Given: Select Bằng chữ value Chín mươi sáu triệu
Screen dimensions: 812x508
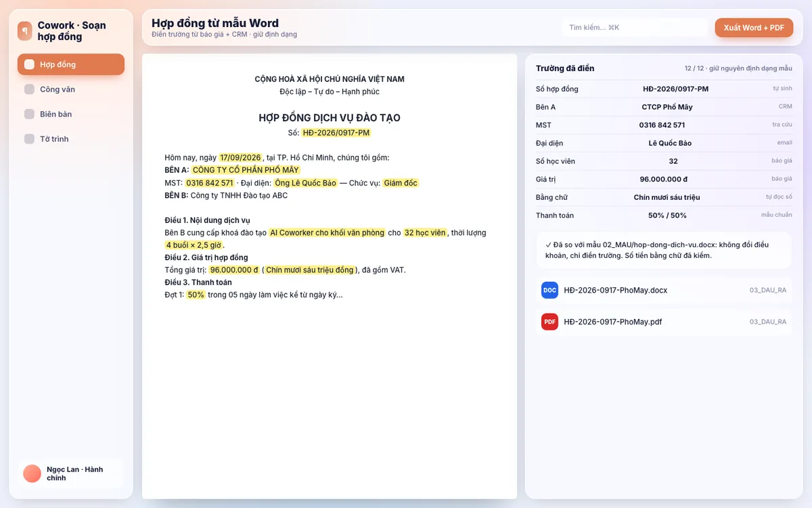Looking at the screenshot, I should point(667,197).
